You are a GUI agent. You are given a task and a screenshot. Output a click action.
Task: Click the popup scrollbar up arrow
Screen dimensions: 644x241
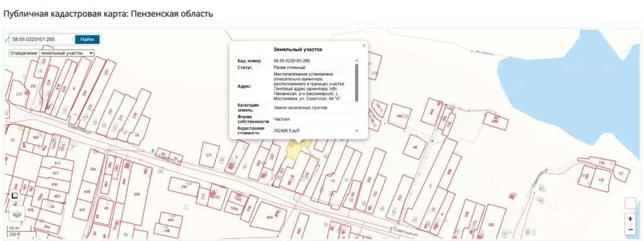(356, 61)
